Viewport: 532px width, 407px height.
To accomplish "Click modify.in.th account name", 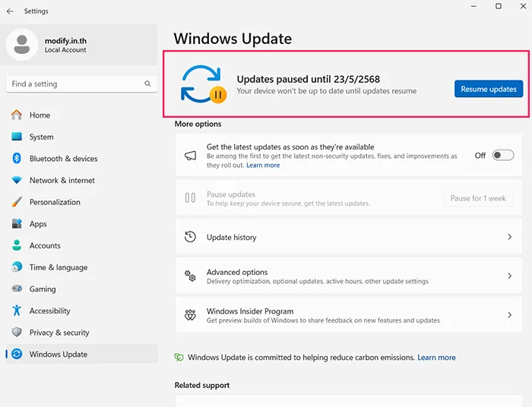I will pos(65,41).
